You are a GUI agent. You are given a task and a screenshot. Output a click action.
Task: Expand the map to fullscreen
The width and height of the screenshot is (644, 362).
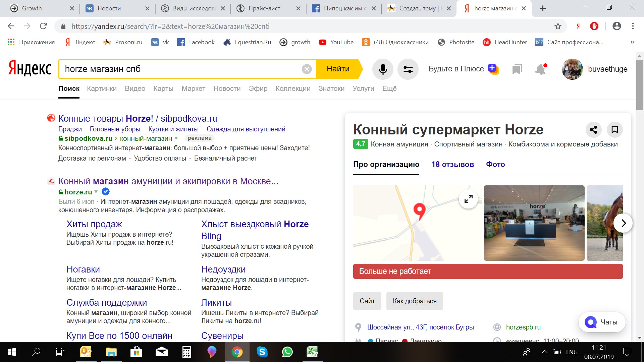469,199
